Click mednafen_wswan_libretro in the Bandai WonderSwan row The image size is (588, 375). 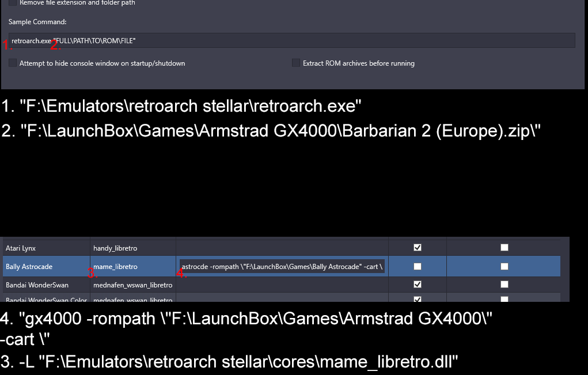(133, 285)
